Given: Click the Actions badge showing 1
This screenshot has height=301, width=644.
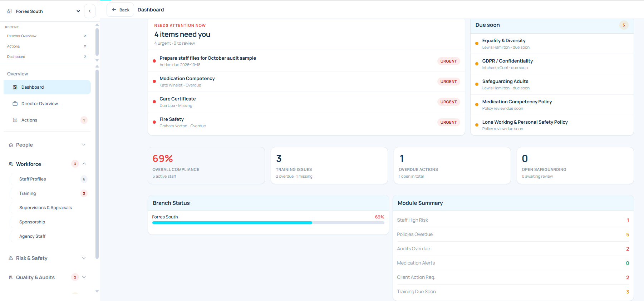Looking at the screenshot, I should point(84,120).
